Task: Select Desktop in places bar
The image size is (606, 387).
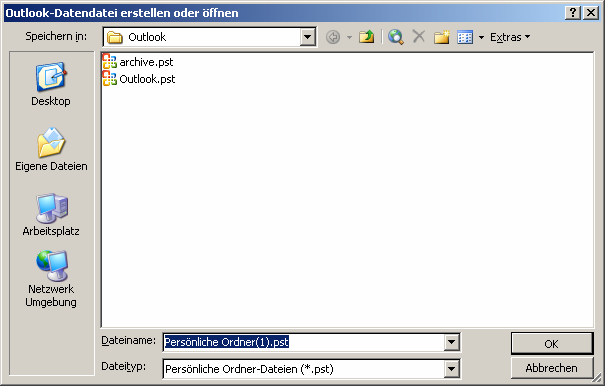Action: point(51,84)
